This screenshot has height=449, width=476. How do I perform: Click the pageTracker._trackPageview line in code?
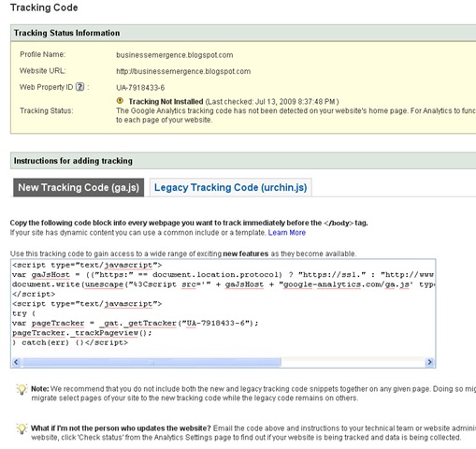[x=82, y=333]
